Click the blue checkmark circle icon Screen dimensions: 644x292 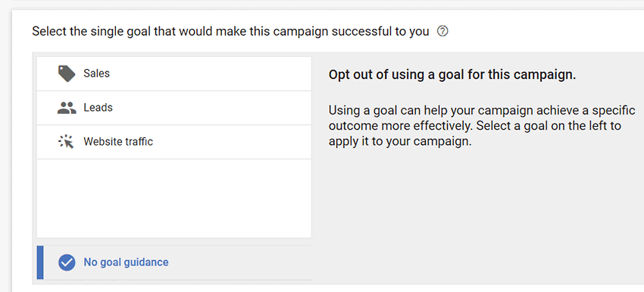[x=67, y=262]
